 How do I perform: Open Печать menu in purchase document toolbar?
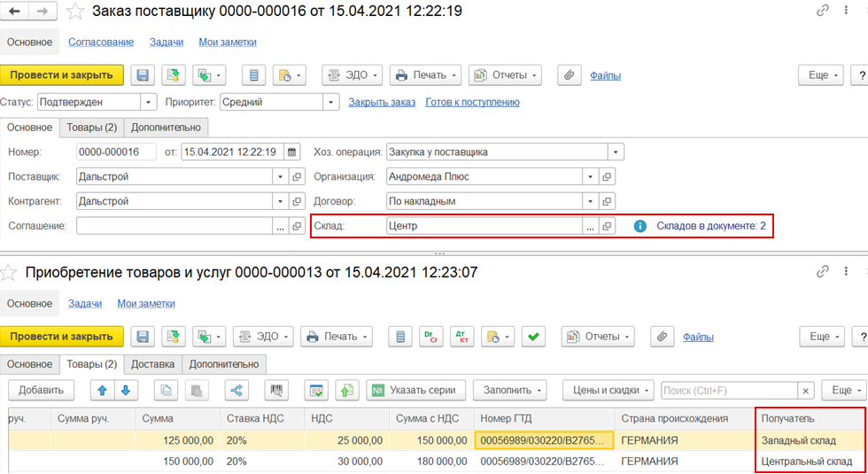coord(337,337)
